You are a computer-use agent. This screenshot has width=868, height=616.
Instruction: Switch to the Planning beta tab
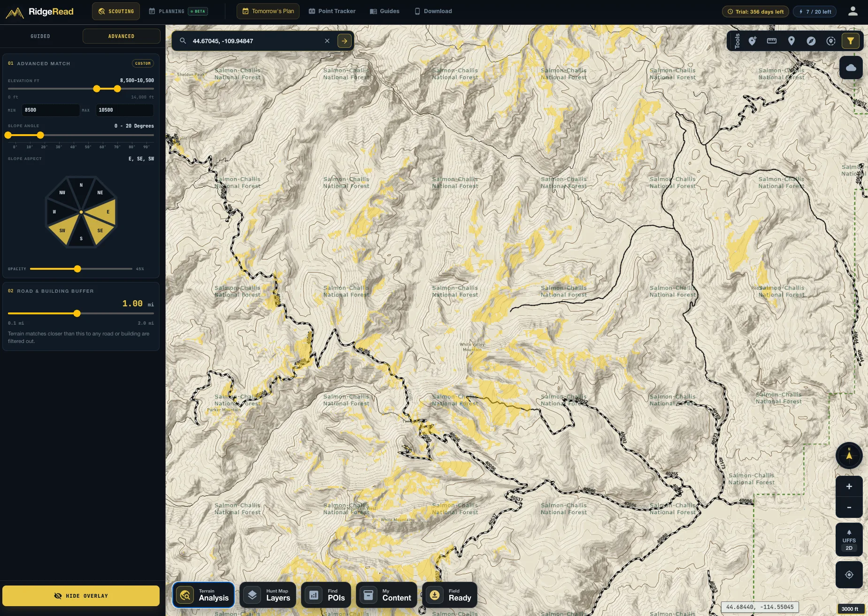[x=178, y=11]
